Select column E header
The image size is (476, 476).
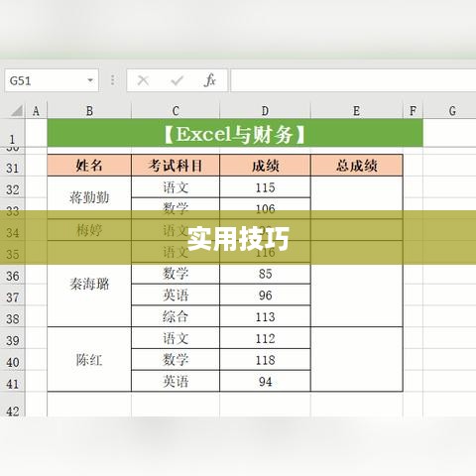pyautogui.click(x=357, y=111)
